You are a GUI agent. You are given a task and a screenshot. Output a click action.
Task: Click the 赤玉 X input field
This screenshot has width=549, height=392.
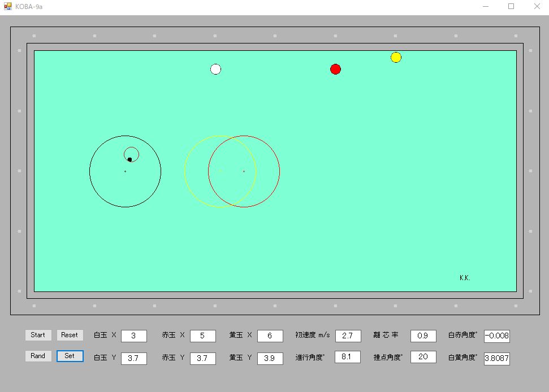point(203,336)
